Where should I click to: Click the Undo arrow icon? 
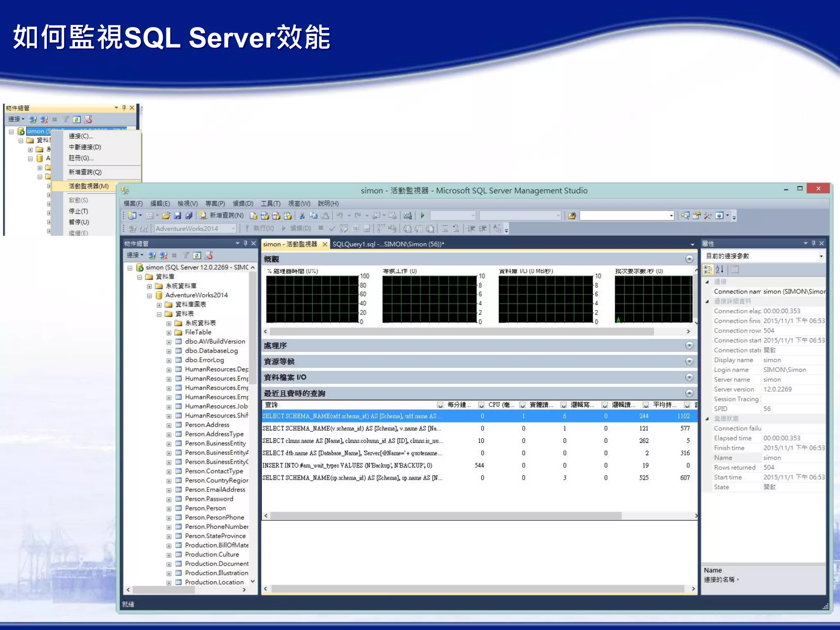pos(340,215)
